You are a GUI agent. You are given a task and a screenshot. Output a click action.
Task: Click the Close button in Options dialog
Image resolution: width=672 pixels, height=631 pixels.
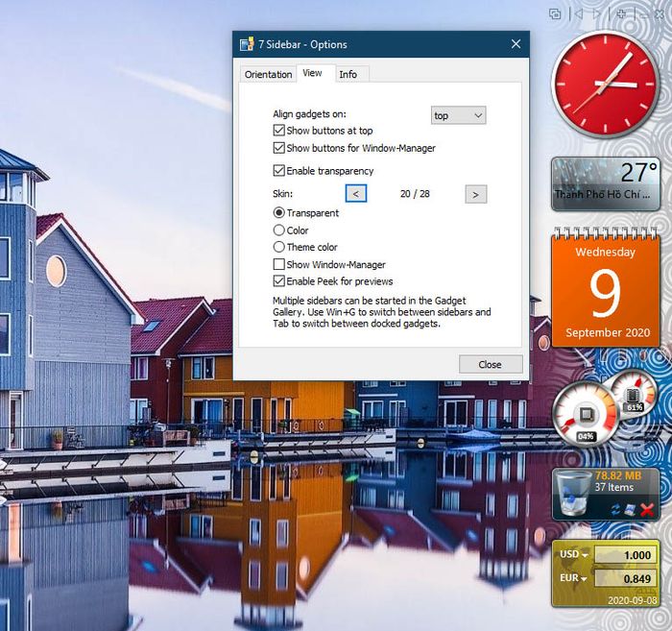(x=491, y=364)
